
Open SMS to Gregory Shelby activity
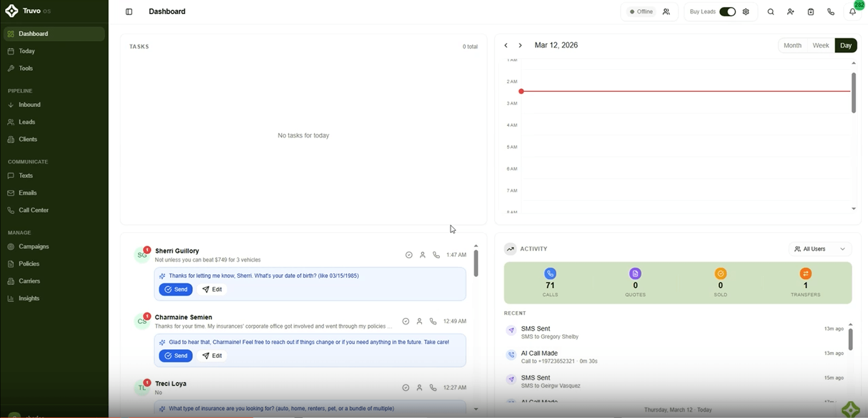pos(674,332)
